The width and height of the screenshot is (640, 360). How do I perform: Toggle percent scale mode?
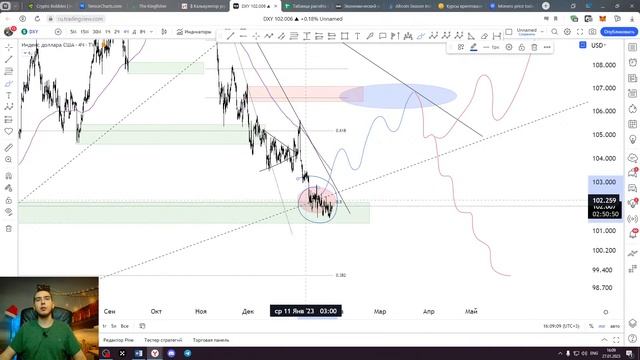click(x=591, y=326)
